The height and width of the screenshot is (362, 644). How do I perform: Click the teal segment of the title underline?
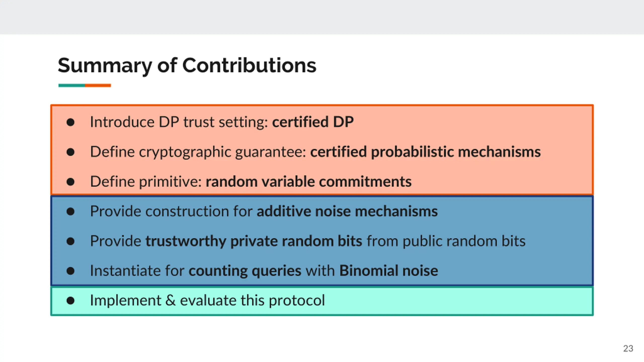coord(72,85)
